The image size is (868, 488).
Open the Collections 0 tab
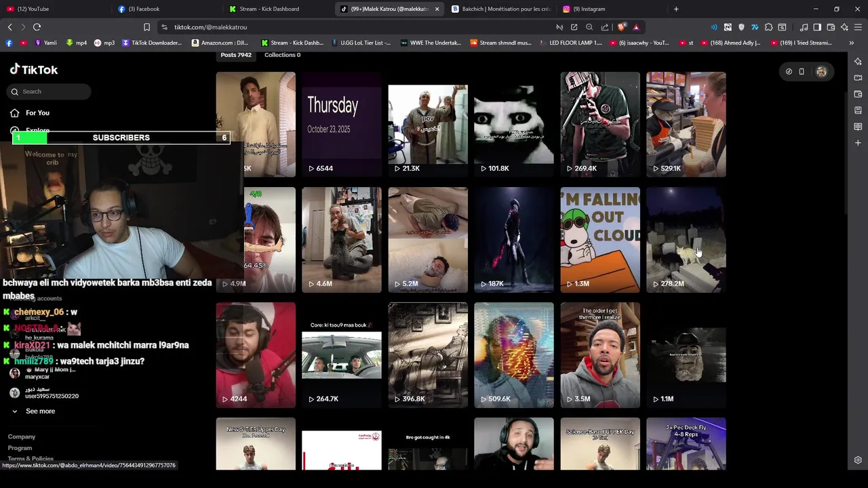tap(282, 55)
